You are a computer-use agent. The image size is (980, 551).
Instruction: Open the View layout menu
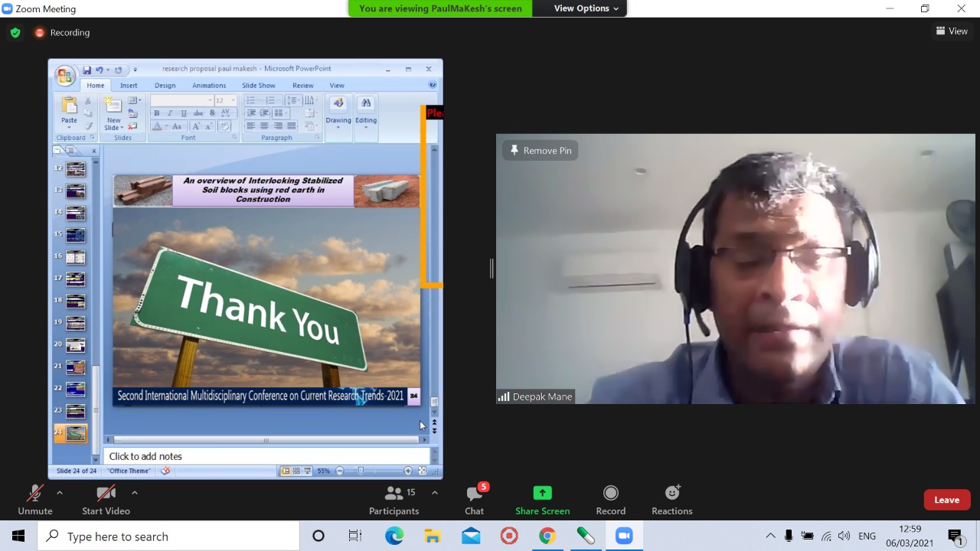(x=952, y=31)
